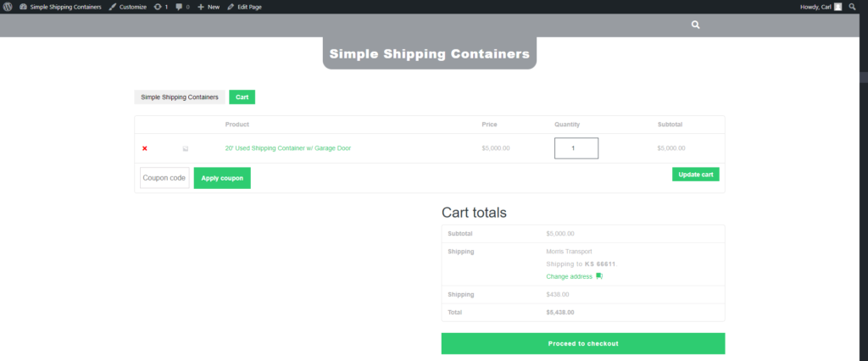
Task: Go to Simple Shipping Containers breadcrumb
Action: [180, 97]
